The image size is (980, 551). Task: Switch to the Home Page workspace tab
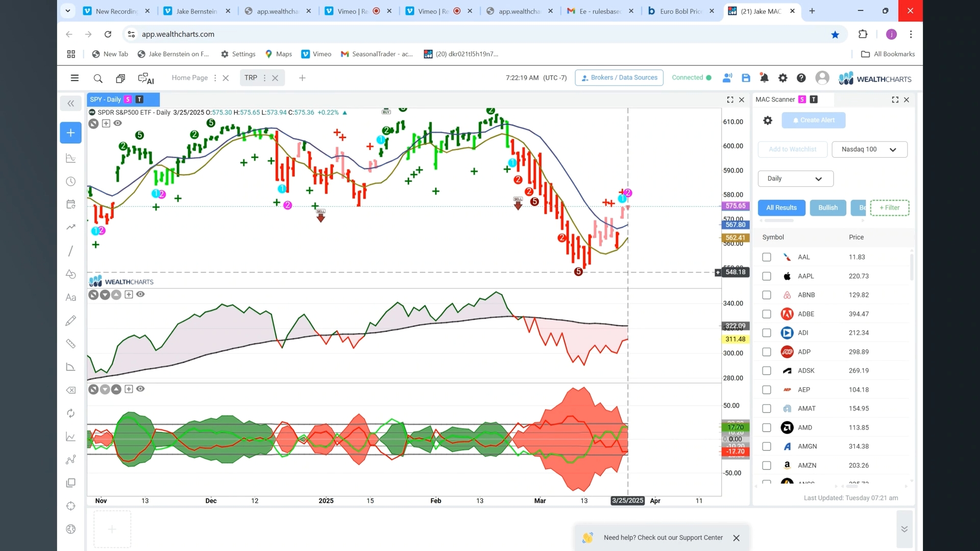click(x=189, y=78)
